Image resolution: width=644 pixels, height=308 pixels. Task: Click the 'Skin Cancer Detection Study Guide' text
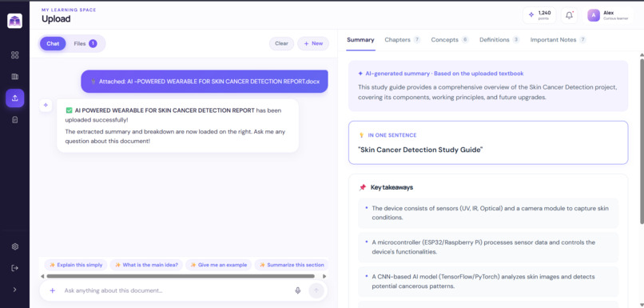pos(420,150)
